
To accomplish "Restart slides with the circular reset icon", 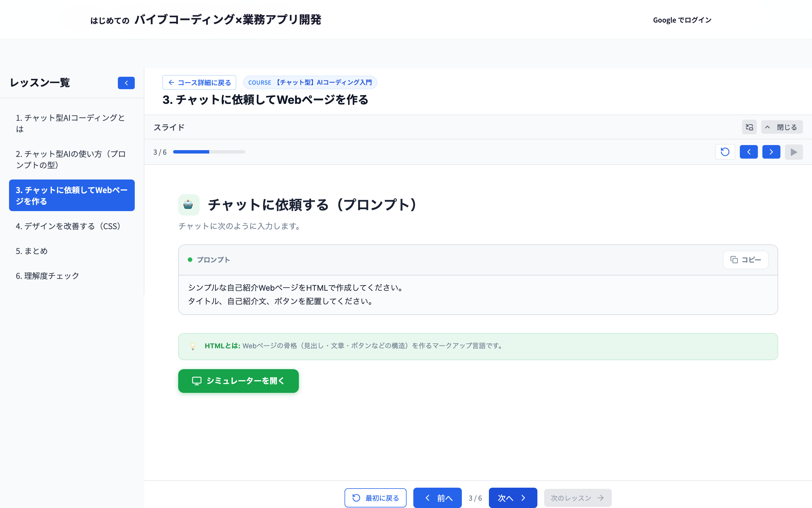I will coord(725,152).
